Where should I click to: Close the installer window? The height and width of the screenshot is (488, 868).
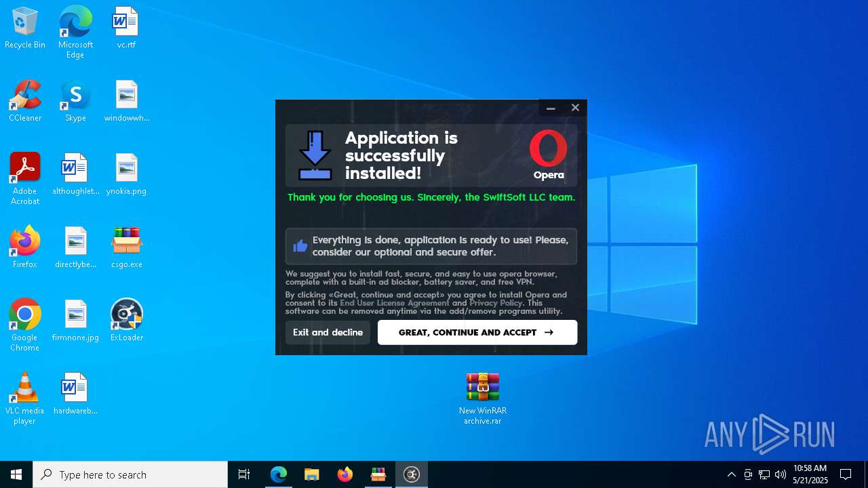click(x=575, y=108)
